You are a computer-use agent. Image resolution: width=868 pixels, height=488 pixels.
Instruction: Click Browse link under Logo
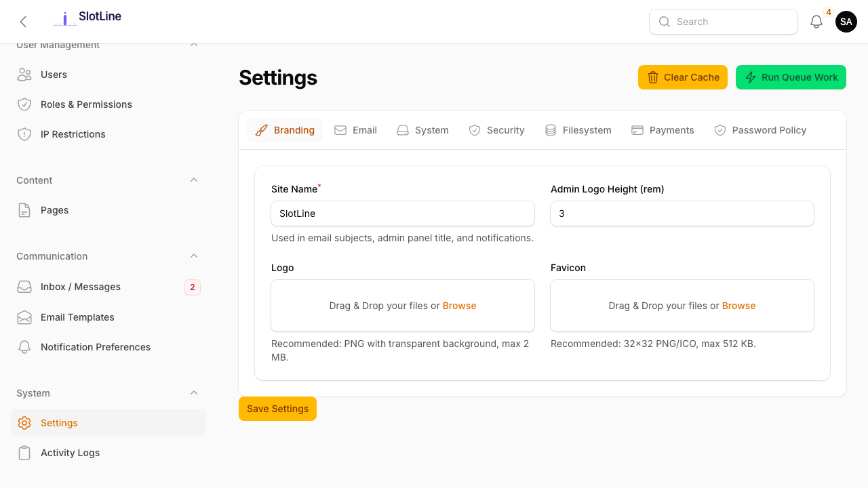click(x=460, y=306)
